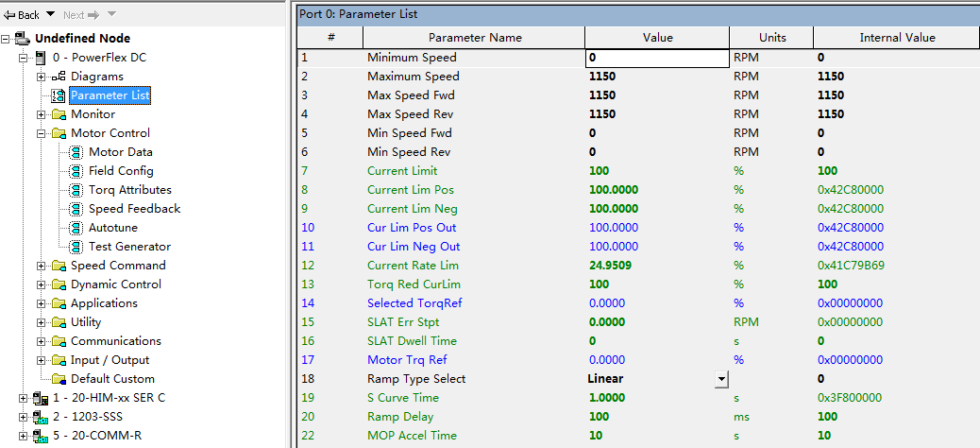Click the Current Rate Lim value 24.9509
The width and height of the screenshot is (980, 448).
coord(610,266)
